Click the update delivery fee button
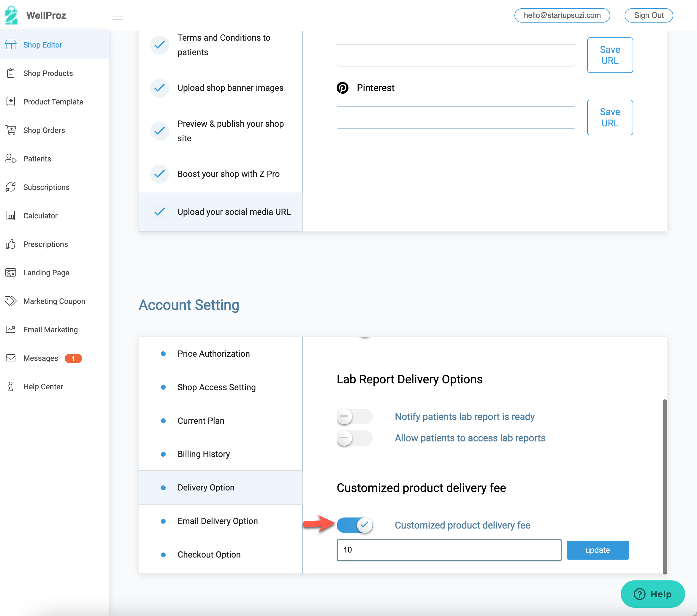 click(598, 550)
